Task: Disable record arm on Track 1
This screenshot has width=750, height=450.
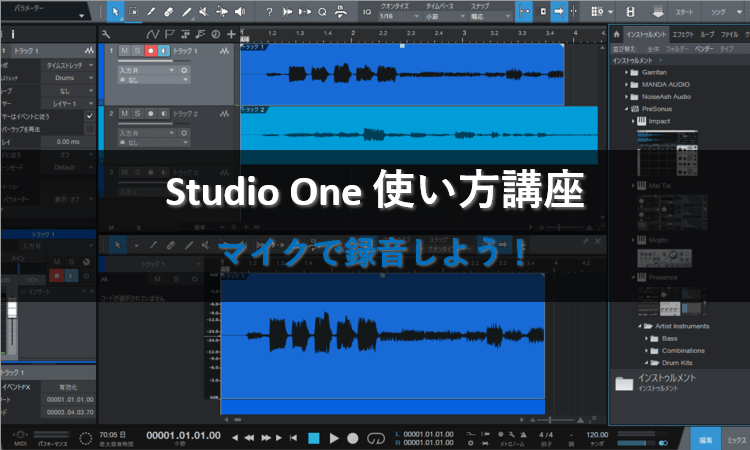Action: pyautogui.click(x=150, y=51)
